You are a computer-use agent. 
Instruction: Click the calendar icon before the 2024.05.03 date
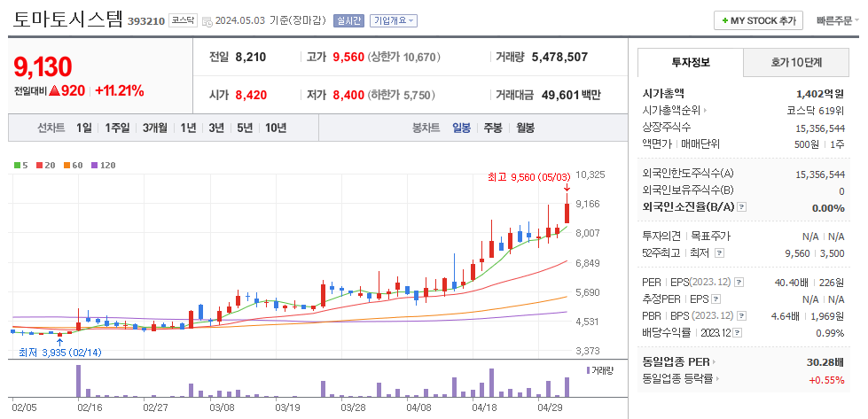tap(207, 21)
